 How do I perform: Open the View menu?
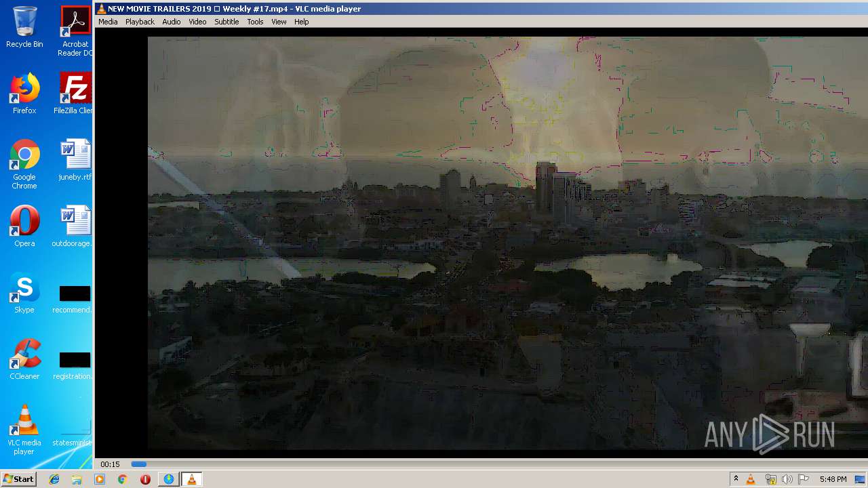point(279,22)
